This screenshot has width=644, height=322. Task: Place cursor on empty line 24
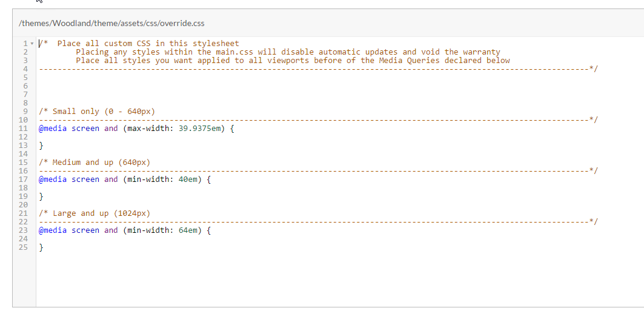click(x=328, y=239)
